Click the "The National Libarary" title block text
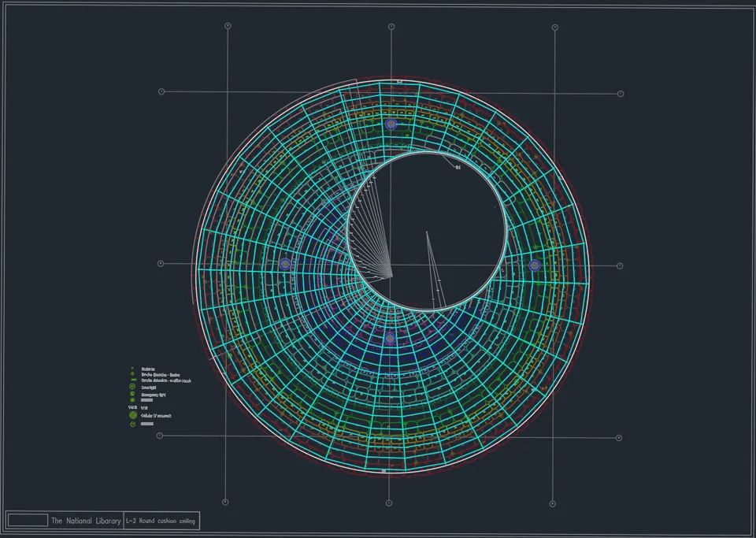756x538 pixels. (86, 521)
